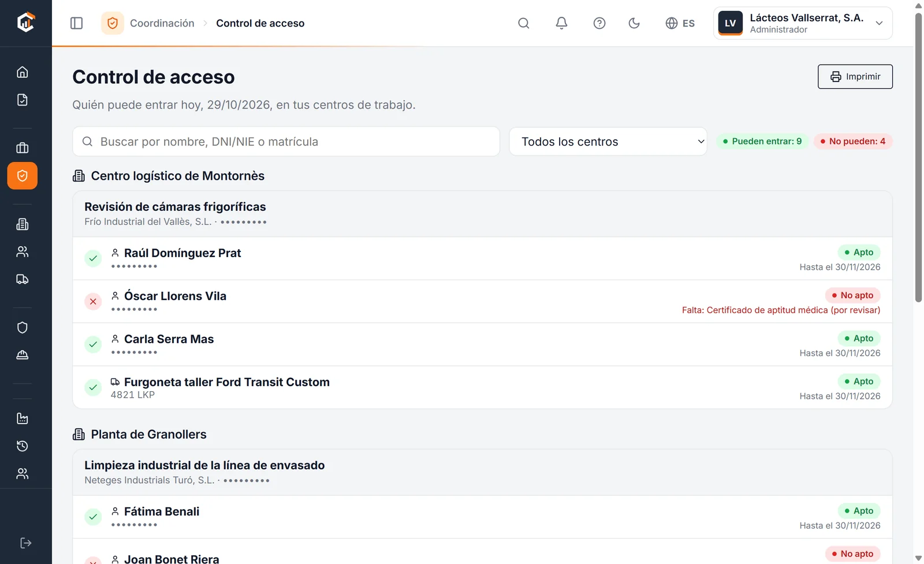Screen dimensions: 924x564
Task: Select the orange shield-check sidebar icon
Action: click(23, 176)
